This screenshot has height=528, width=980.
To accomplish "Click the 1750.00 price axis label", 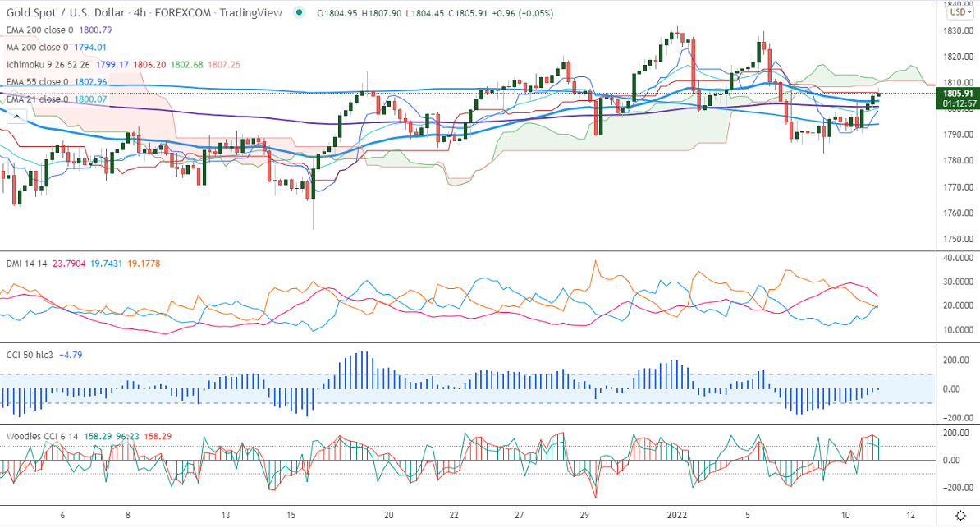I will tap(959, 239).
